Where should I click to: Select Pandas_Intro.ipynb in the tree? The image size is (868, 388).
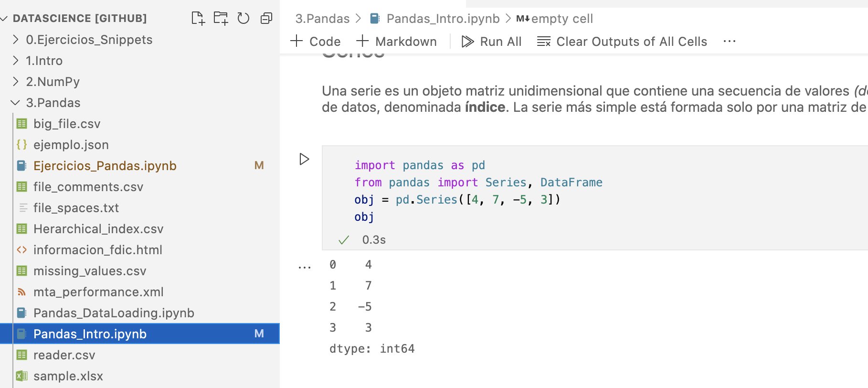pos(139,334)
